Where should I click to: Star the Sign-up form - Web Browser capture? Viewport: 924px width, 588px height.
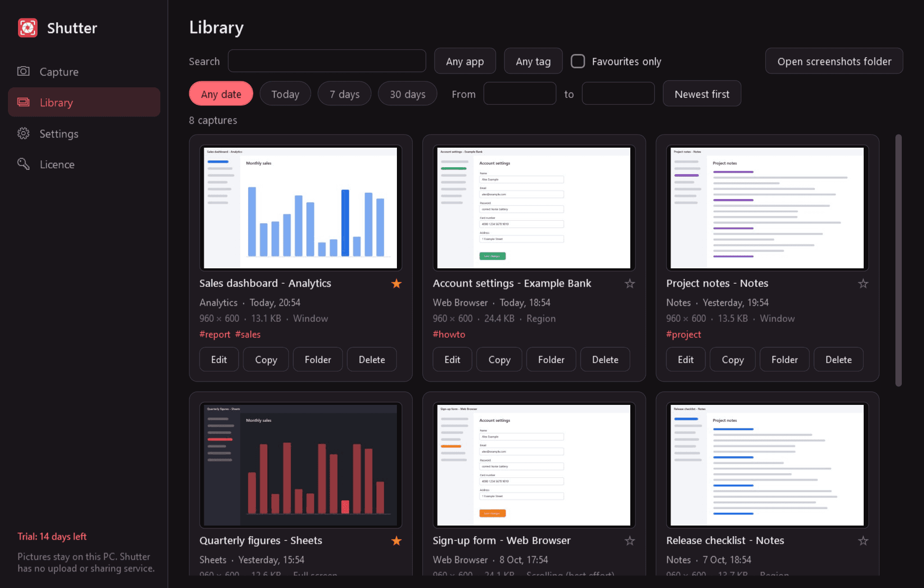[x=630, y=541]
